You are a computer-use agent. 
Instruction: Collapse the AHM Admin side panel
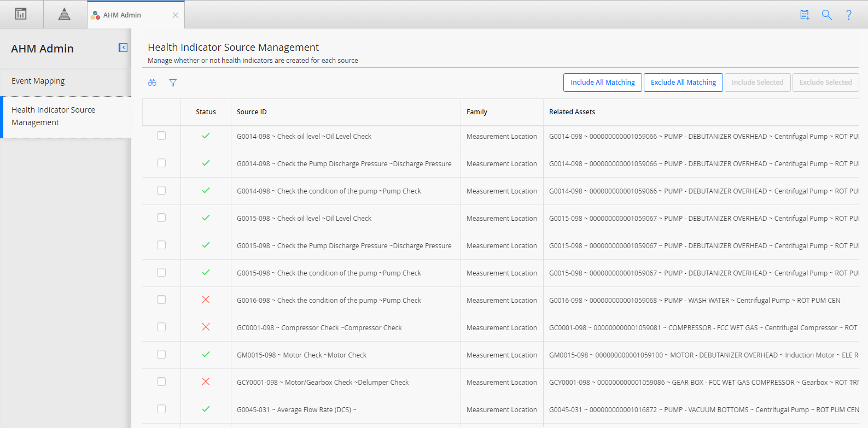pyautogui.click(x=123, y=48)
